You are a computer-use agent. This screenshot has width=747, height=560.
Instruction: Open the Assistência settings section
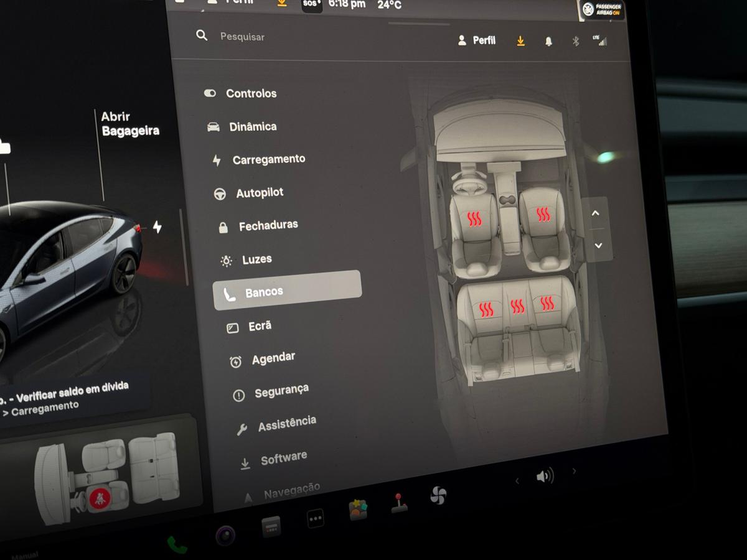coord(276,425)
